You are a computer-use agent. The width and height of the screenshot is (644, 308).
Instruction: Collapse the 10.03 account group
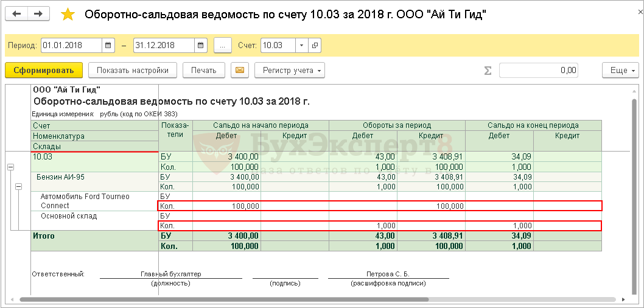click(x=10, y=167)
